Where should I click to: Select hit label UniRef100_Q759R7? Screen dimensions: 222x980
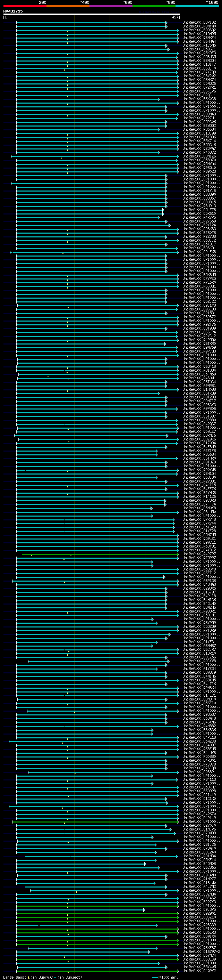coord(199,558)
